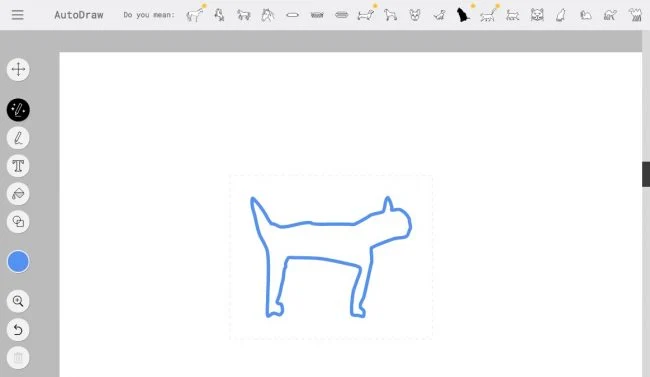This screenshot has width=650, height=377.
Task: Pick the horse head suggestion
Action: pos(268,15)
